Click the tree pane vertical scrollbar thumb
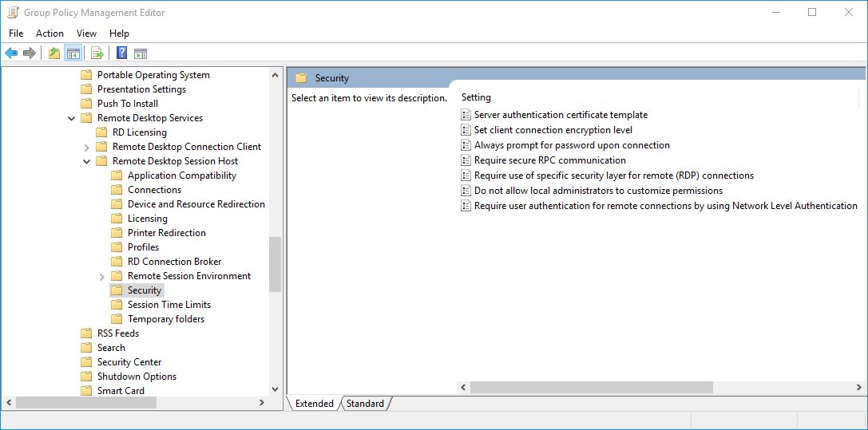This screenshot has width=868, height=430. click(x=275, y=264)
